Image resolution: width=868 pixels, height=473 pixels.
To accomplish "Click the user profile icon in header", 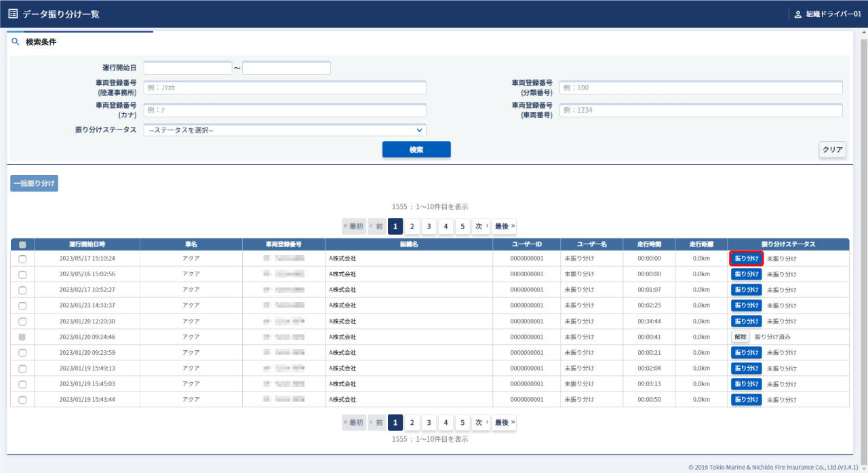I will pyautogui.click(x=797, y=14).
